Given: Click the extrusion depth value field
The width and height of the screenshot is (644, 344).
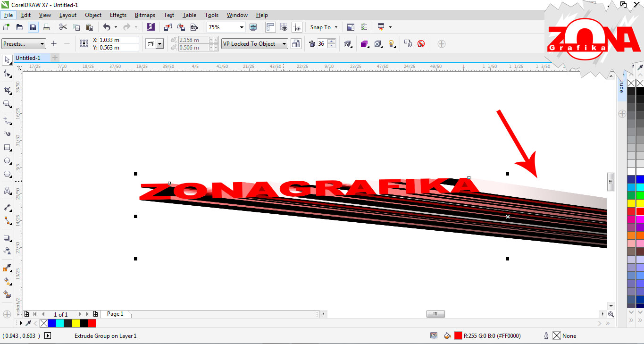Looking at the screenshot, I should point(322,43).
